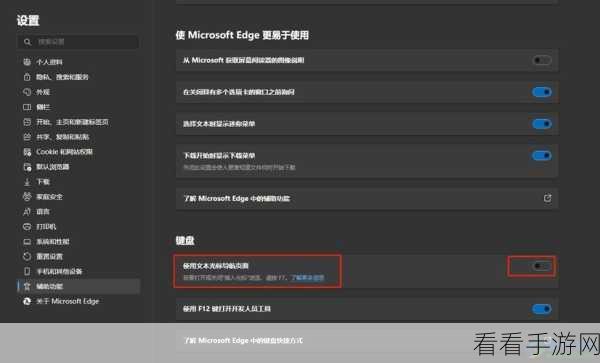
Task: Open 了解 Microsoft Edge 中的键盘快捷方式 link row
Action: [x=367, y=340]
